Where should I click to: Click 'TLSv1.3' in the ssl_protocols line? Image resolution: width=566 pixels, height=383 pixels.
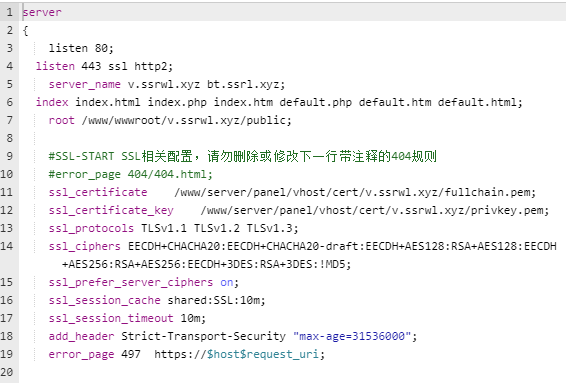[270, 228]
